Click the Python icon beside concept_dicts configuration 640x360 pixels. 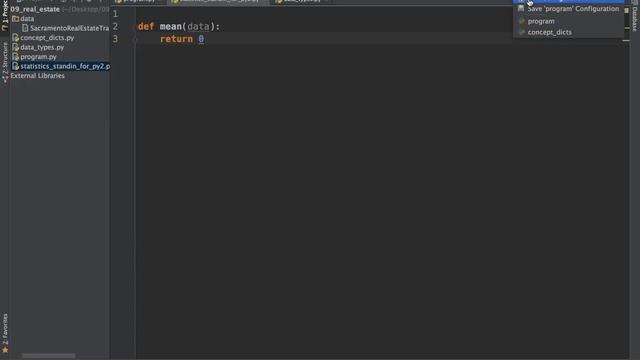(x=521, y=32)
